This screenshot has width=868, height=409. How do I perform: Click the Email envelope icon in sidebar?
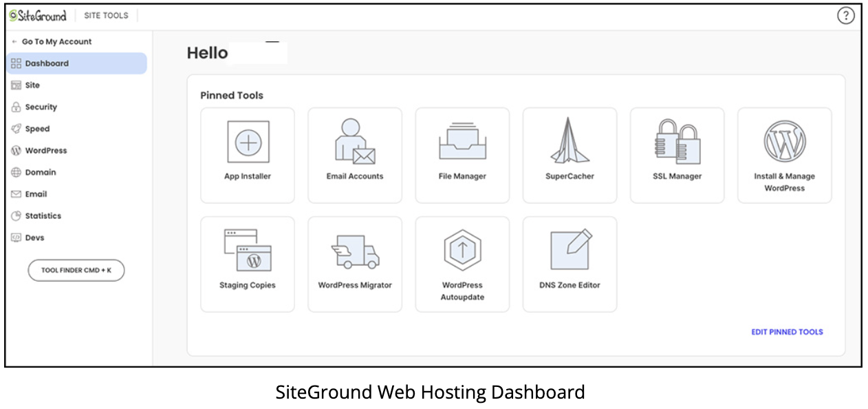pos(17,194)
